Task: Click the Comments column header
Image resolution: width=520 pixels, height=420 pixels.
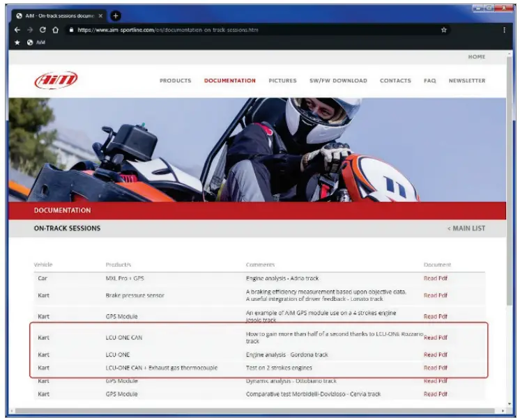Action: 260,265
